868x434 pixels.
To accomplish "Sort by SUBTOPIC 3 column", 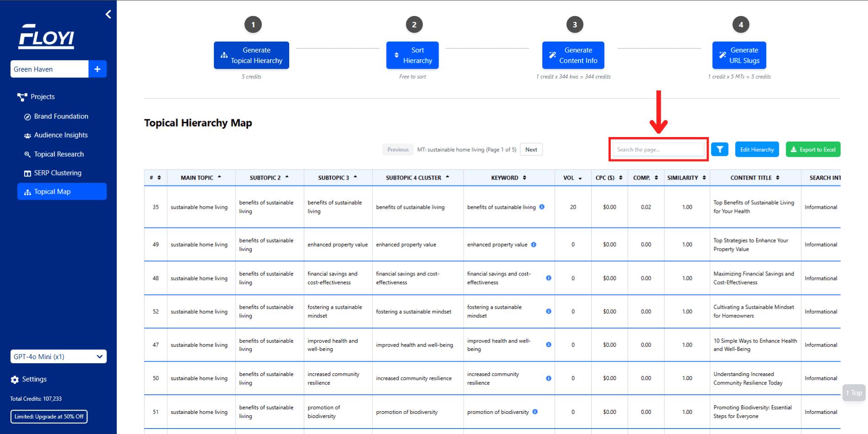I will click(x=338, y=178).
